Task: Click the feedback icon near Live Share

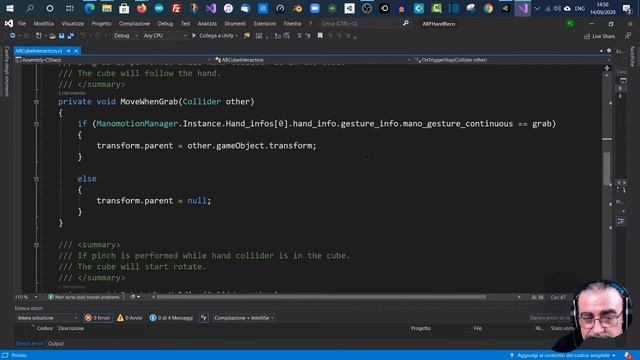Action: [628, 36]
